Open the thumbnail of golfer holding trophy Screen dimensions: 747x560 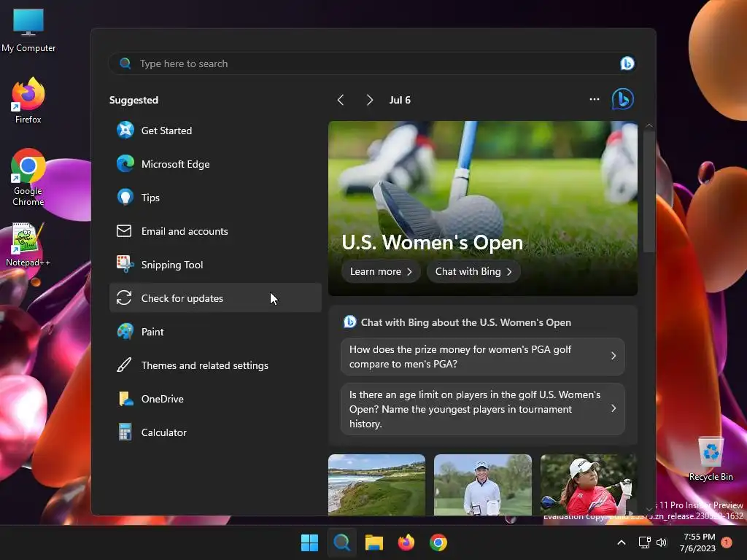pos(483,485)
